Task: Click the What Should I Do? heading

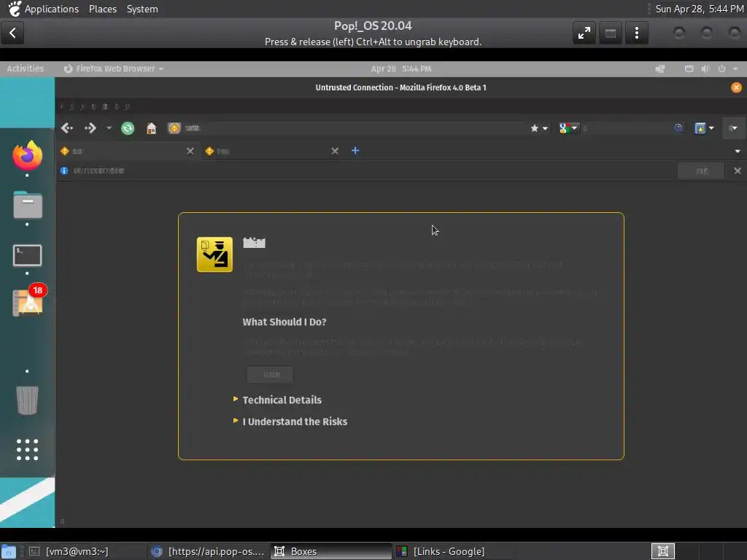Action: tap(285, 322)
